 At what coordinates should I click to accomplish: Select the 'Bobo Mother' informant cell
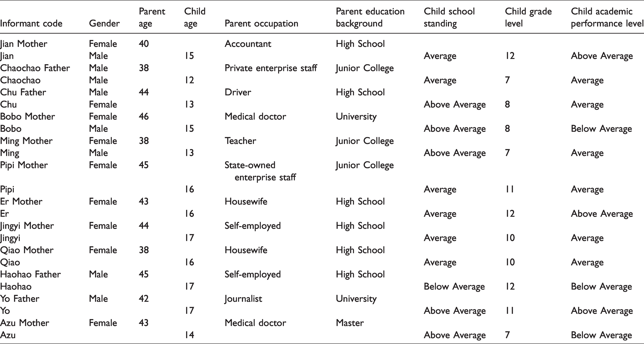point(27,117)
